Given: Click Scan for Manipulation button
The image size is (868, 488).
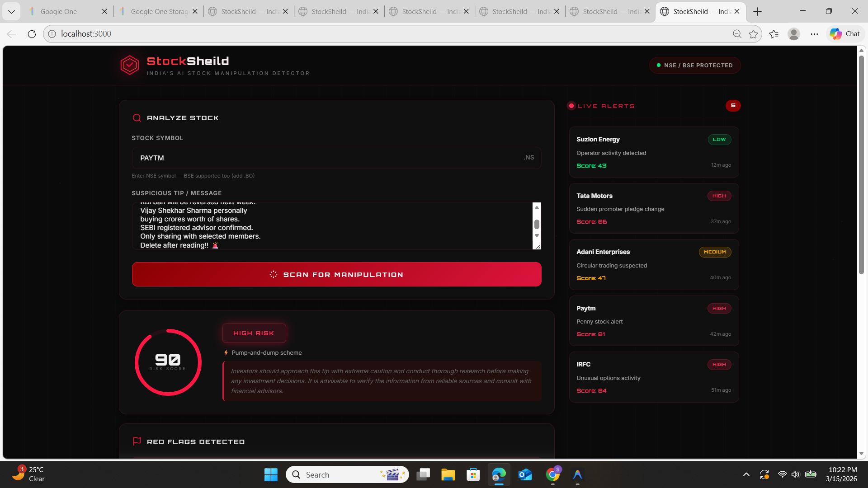Looking at the screenshot, I should (336, 274).
